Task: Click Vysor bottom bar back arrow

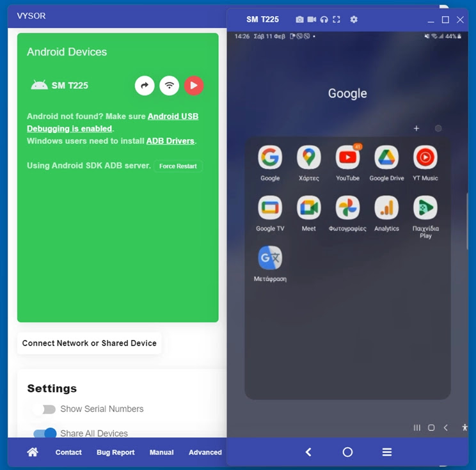Action: [308, 452]
